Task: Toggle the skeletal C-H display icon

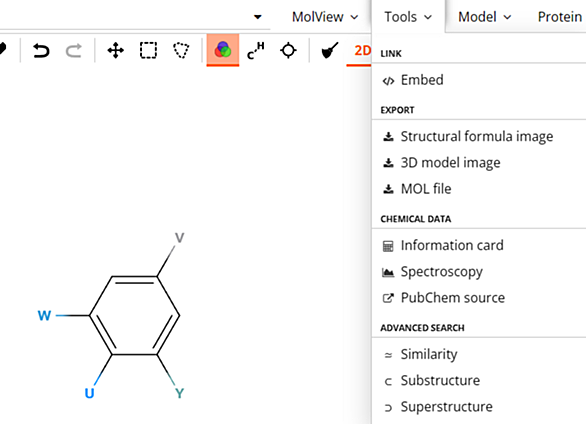Action: 256,50
